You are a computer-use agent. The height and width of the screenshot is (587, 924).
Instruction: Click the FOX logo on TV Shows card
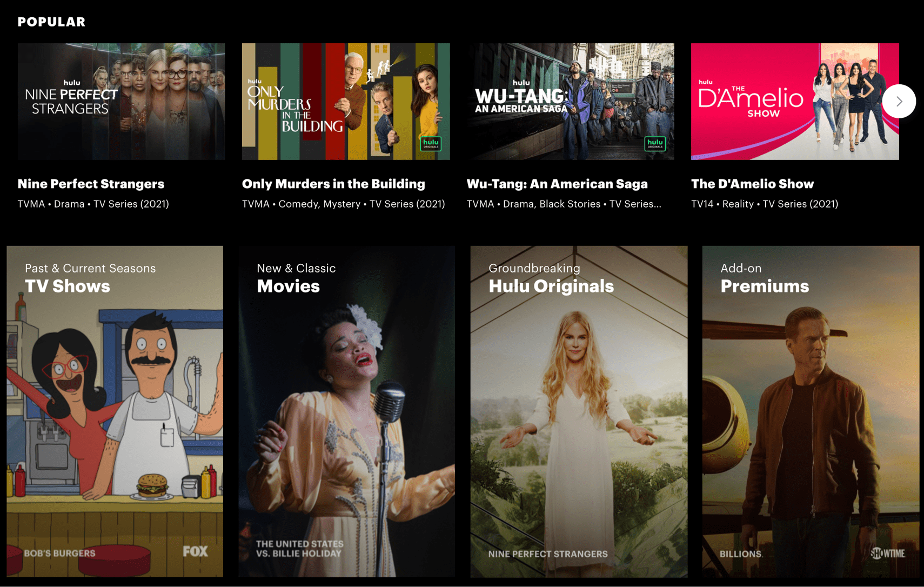click(197, 552)
